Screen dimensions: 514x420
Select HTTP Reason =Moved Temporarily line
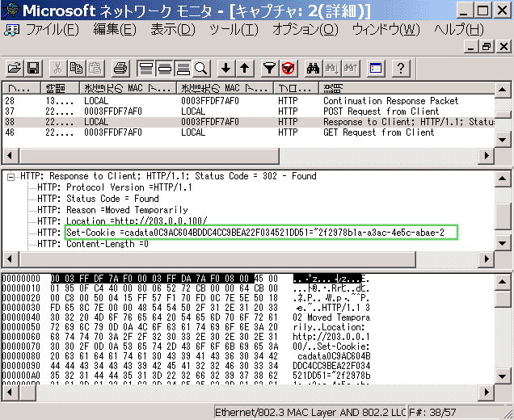pos(112,210)
